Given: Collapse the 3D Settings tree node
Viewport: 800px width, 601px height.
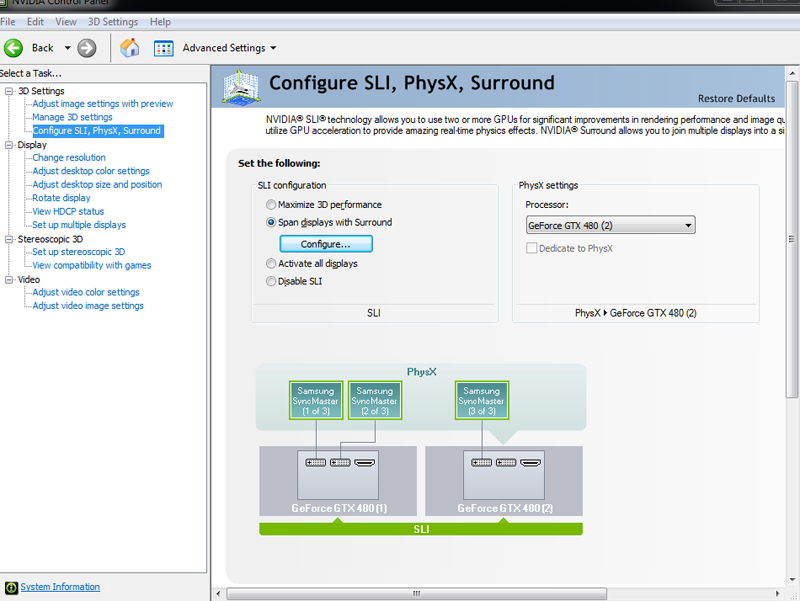Looking at the screenshot, I should click(10, 91).
